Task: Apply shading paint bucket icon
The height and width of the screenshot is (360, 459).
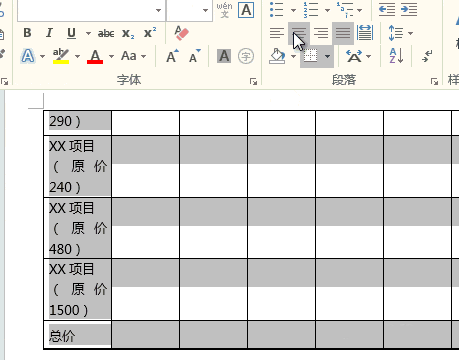Action: [277, 56]
